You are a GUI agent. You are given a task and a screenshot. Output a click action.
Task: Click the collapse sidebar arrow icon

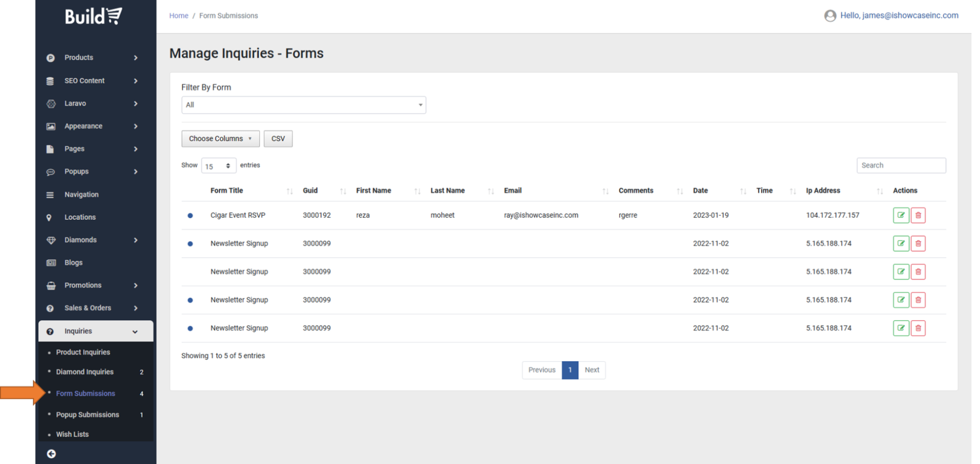(51, 454)
